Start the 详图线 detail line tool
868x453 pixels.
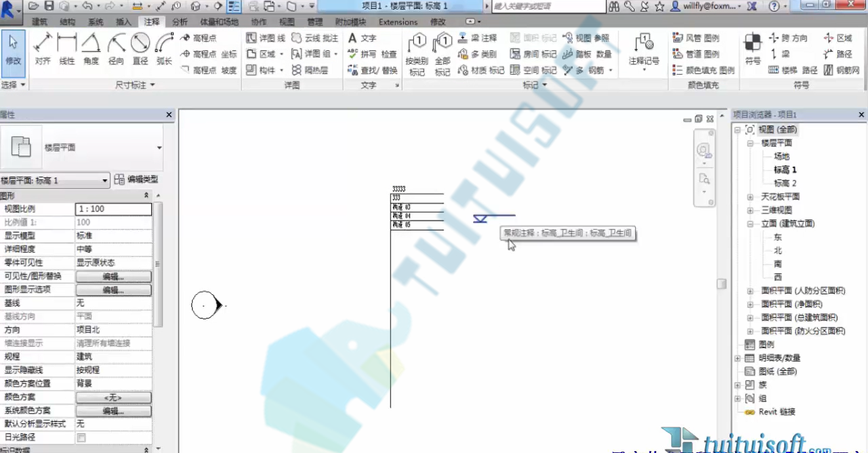[266, 38]
